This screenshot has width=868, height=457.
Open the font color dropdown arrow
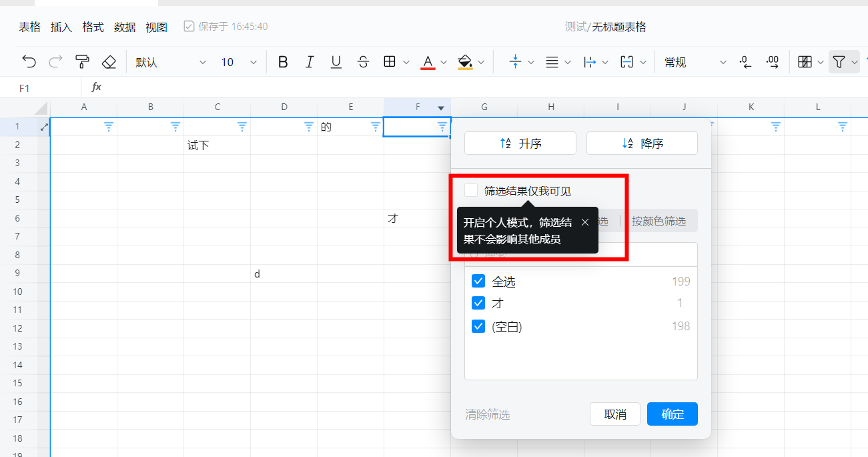(x=443, y=61)
